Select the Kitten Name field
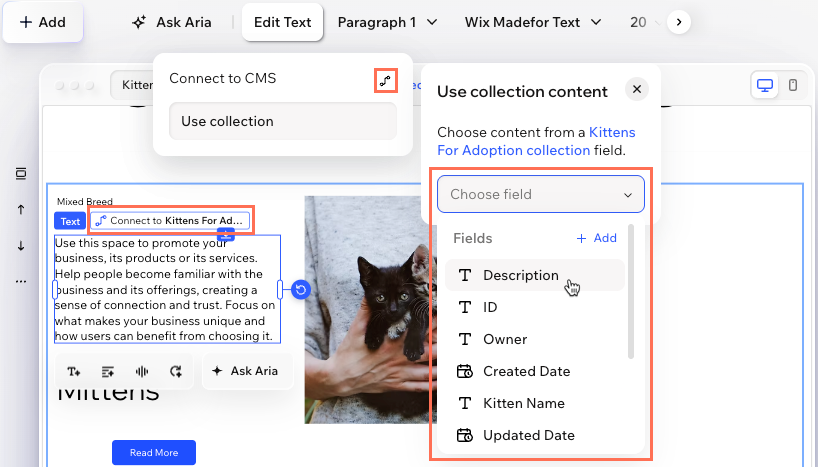 coord(535,403)
